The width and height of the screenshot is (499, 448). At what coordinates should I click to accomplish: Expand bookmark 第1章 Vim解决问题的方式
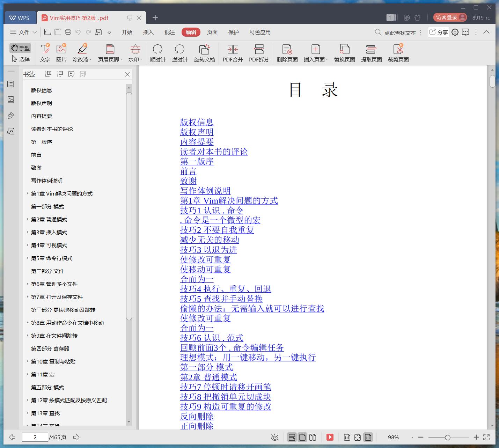point(28,193)
